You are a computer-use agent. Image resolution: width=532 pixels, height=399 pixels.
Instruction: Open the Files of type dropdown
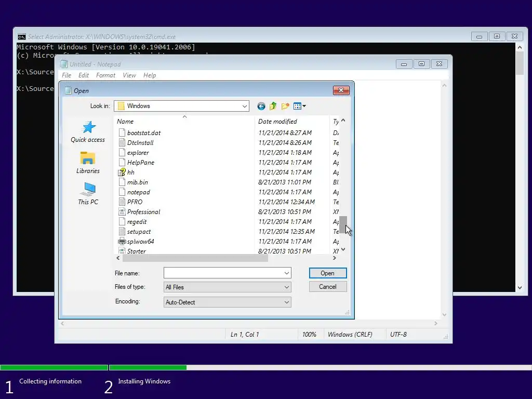tap(228, 287)
